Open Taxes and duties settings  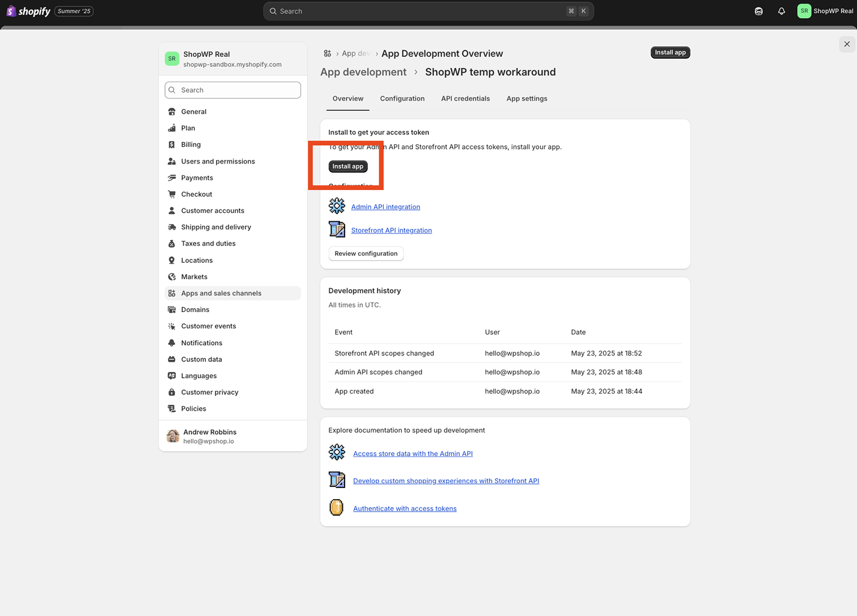(233, 243)
